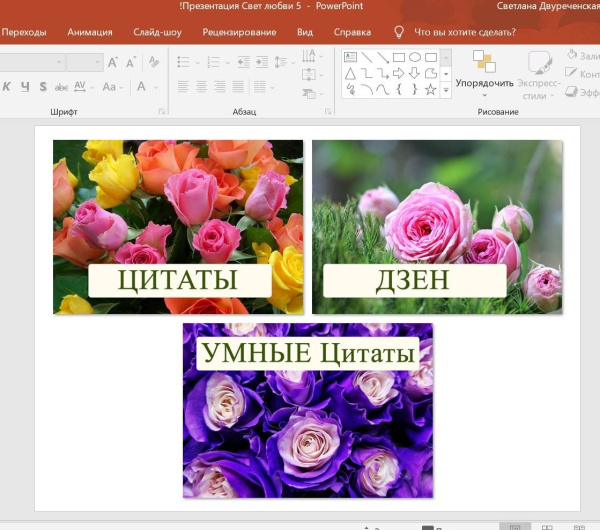Toggle center text alignment
This screenshot has width=600, height=530.
point(202,87)
